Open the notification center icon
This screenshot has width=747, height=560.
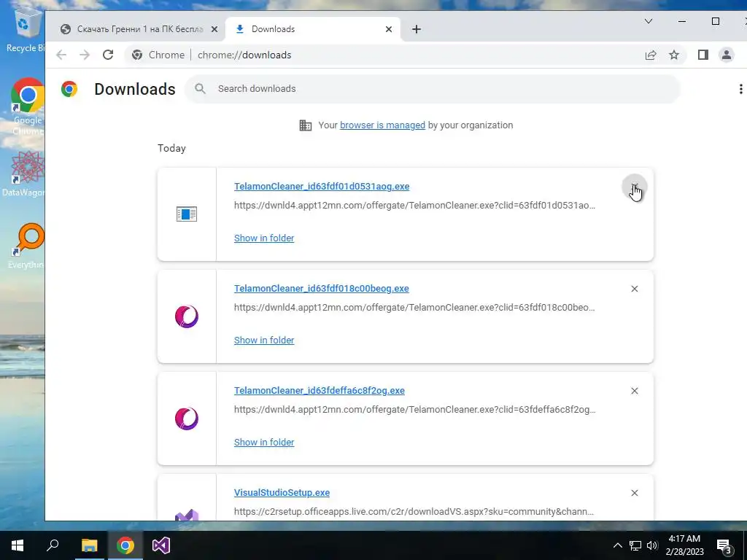724,545
